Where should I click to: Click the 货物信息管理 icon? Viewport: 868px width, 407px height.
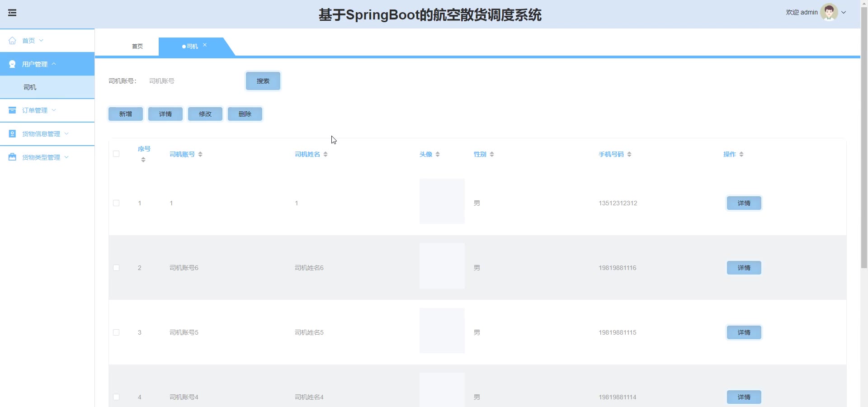12,134
